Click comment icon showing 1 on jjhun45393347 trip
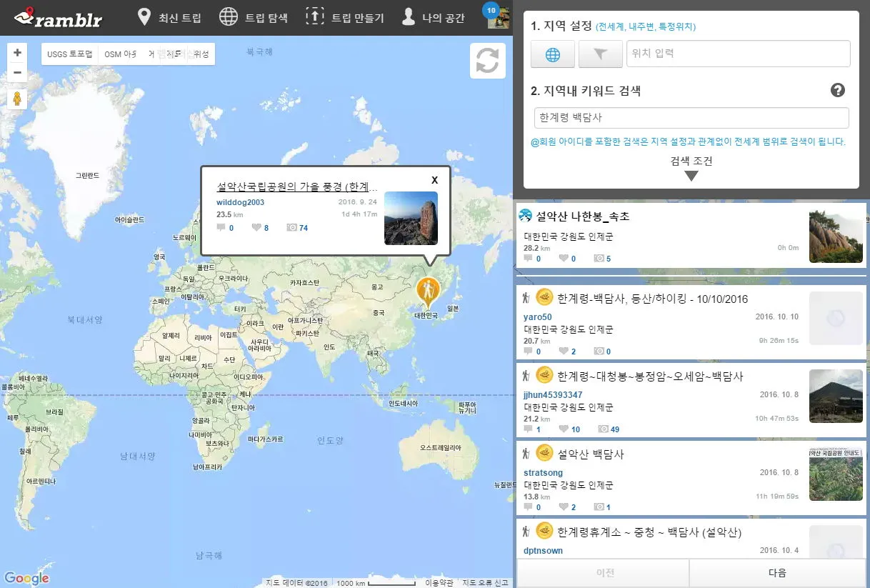Image resolution: width=870 pixels, height=588 pixels. [x=528, y=429]
